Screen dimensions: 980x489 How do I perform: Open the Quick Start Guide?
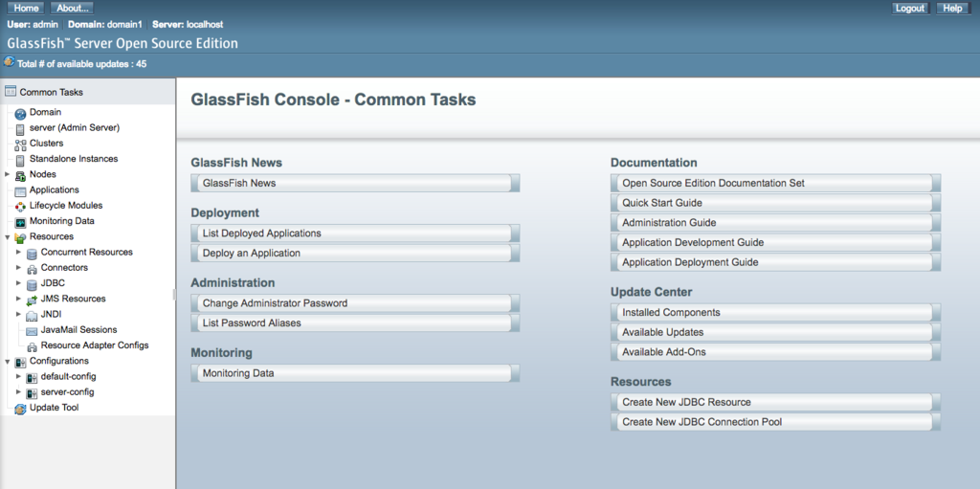(x=775, y=203)
